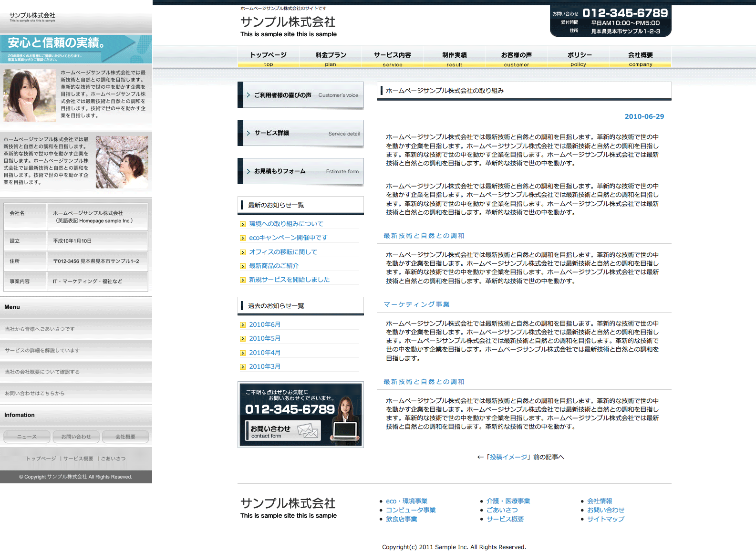Follow the 投稿イメージ previous article link
Screen dimensions: 756x553
(508, 457)
